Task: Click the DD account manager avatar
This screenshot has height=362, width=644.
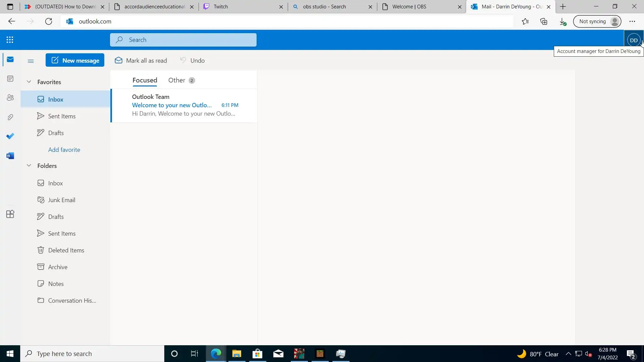Action: [633, 40]
